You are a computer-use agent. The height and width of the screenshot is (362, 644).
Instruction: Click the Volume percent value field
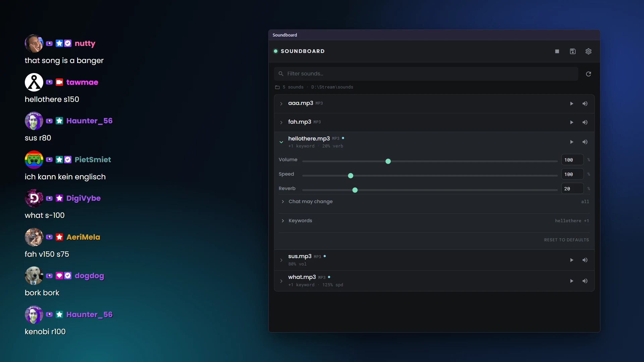(572, 160)
